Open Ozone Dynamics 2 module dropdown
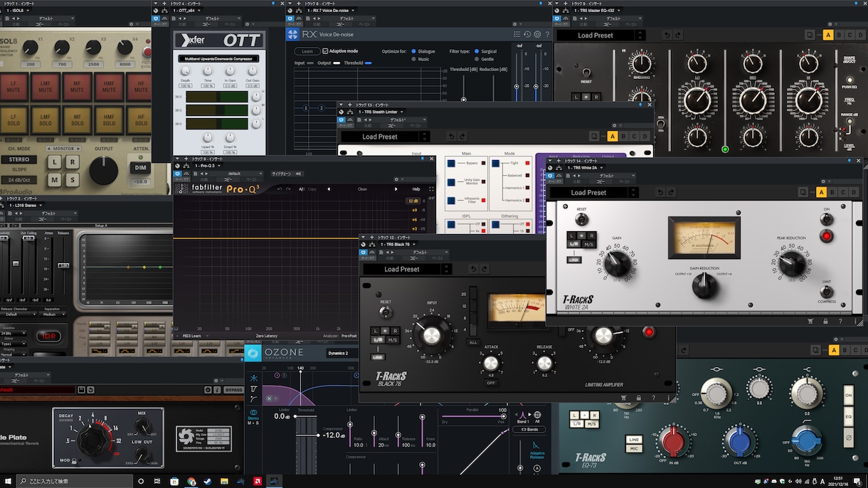The image size is (868, 488). click(x=342, y=353)
